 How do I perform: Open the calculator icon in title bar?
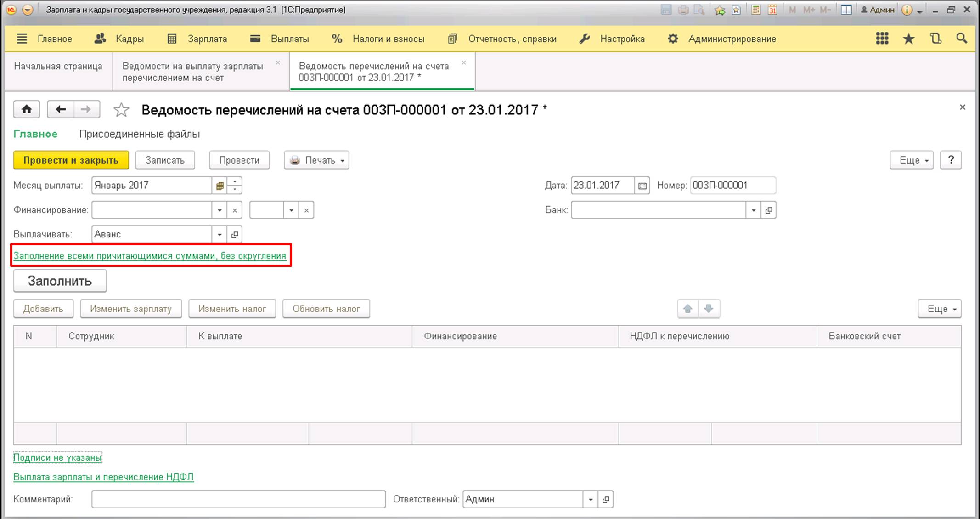pos(755,10)
